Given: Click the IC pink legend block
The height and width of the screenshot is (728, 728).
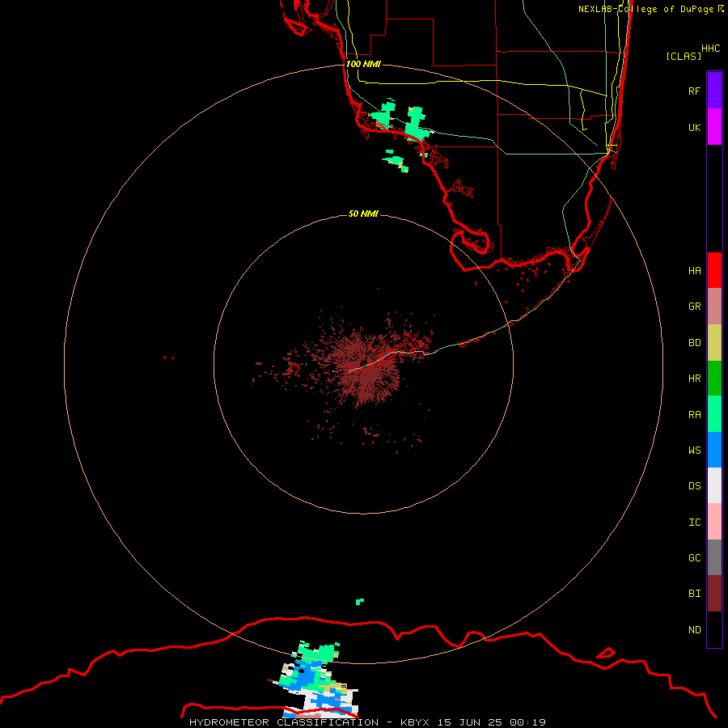Looking at the screenshot, I should click(714, 522).
